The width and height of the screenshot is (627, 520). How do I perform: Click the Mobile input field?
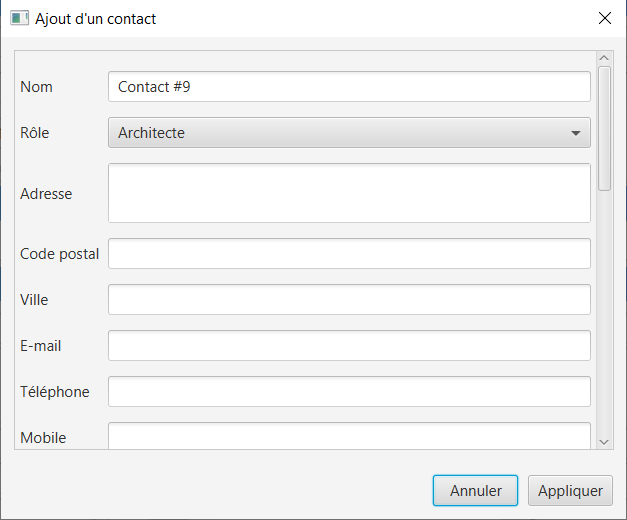click(x=349, y=436)
